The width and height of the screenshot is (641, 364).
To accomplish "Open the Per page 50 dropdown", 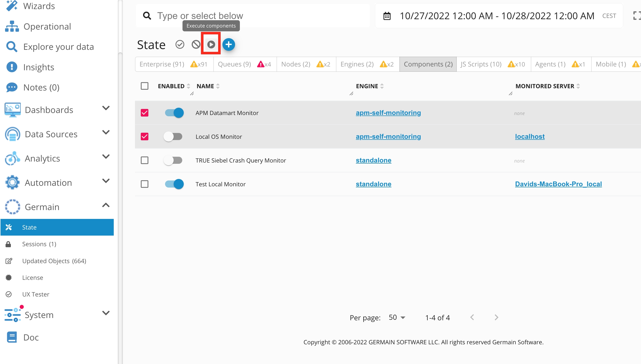I will pyautogui.click(x=397, y=317).
